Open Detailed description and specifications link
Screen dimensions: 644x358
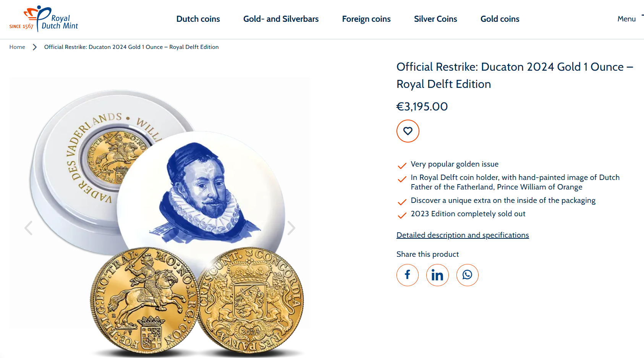tap(463, 235)
